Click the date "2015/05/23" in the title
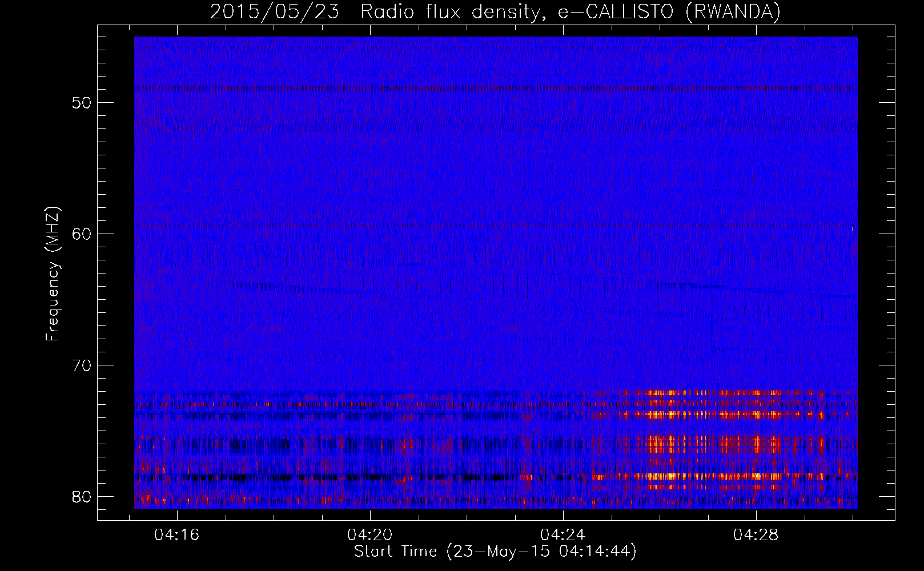 (275, 11)
